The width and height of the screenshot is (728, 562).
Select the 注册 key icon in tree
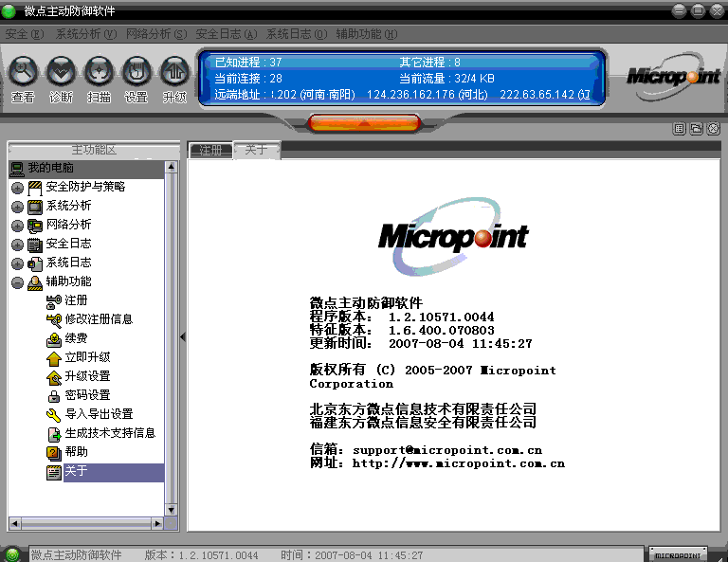(x=54, y=301)
